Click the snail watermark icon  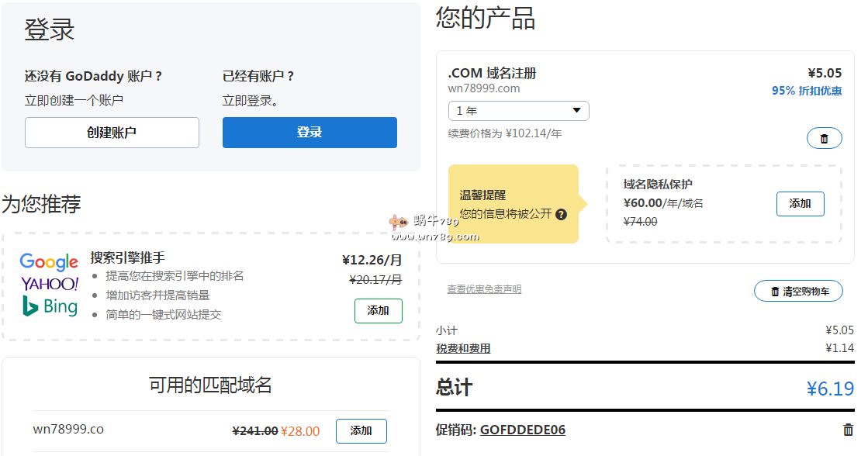point(399,223)
